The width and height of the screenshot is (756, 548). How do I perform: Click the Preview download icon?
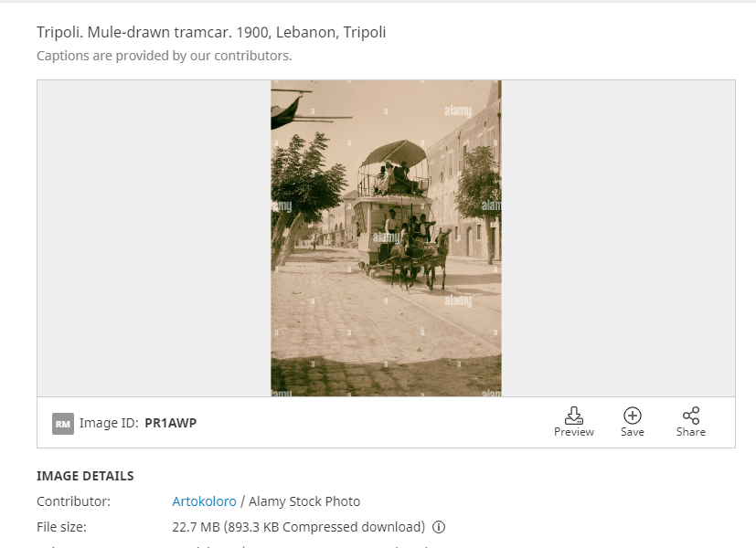coord(574,415)
